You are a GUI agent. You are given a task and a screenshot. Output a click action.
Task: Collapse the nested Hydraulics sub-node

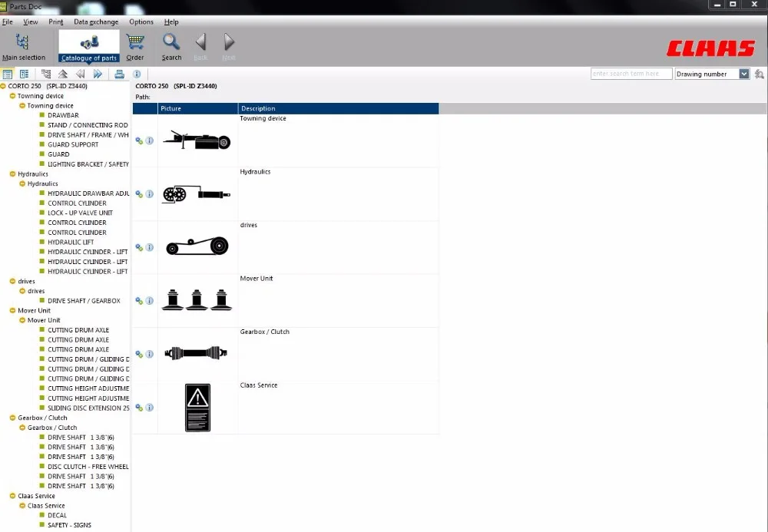(x=22, y=183)
